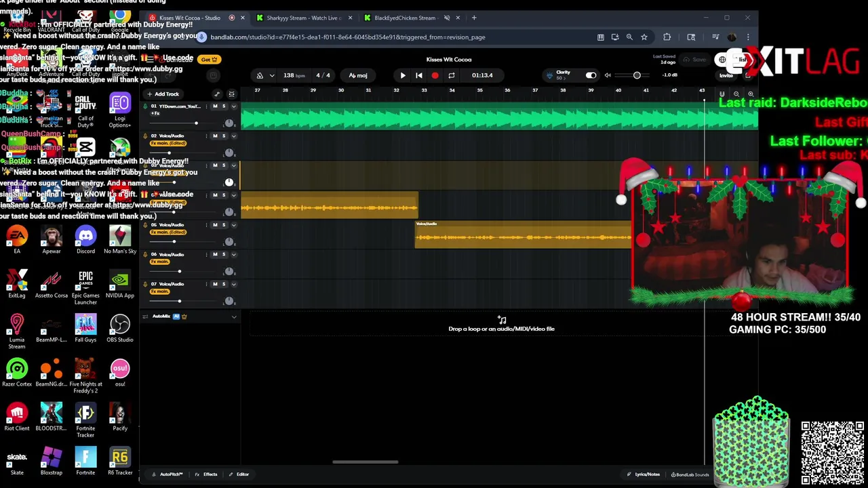
Task: Open the metronome options dropdown arrow
Action: coord(272,75)
